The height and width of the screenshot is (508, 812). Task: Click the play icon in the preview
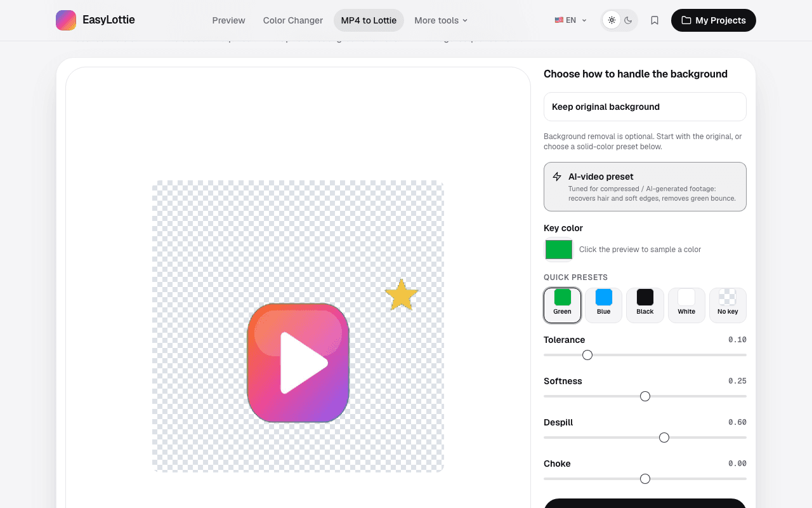pyautogui.click(x=303, y=363)
